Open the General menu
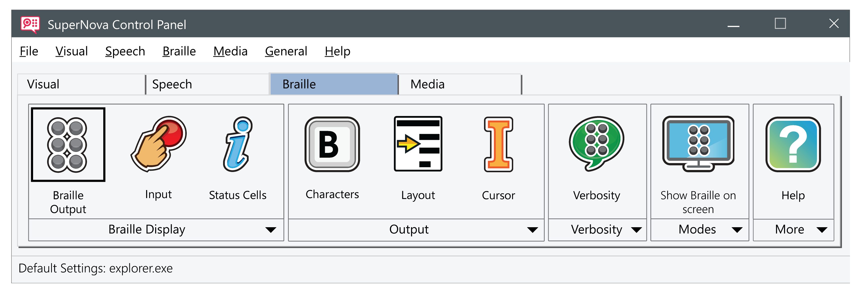This screenshot has height=293, width=868. 286,51
